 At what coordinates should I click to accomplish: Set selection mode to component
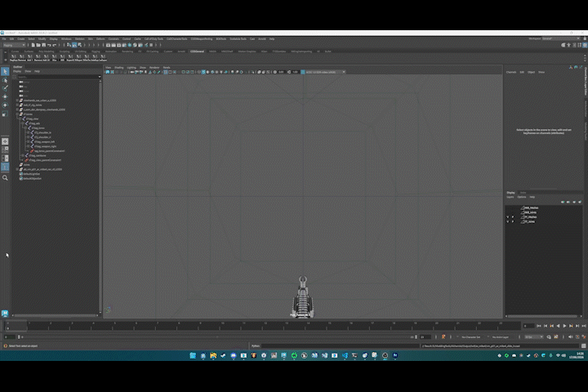click(x=79, y=45)
